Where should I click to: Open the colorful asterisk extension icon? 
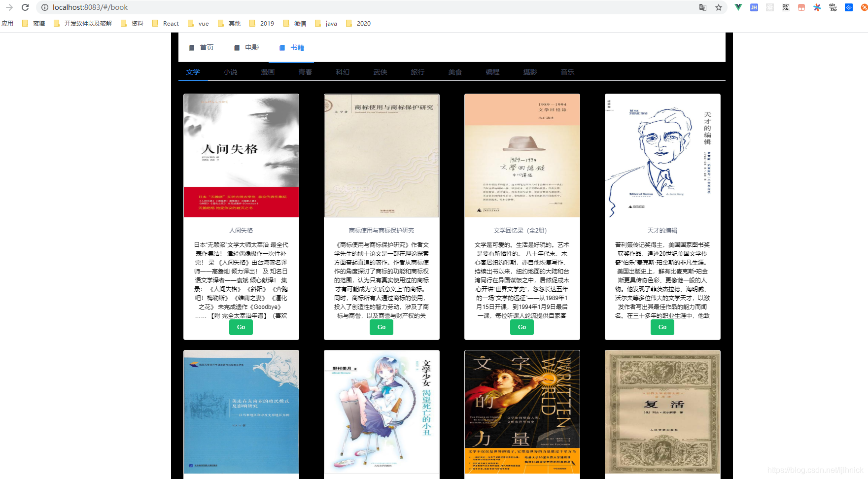817,7
